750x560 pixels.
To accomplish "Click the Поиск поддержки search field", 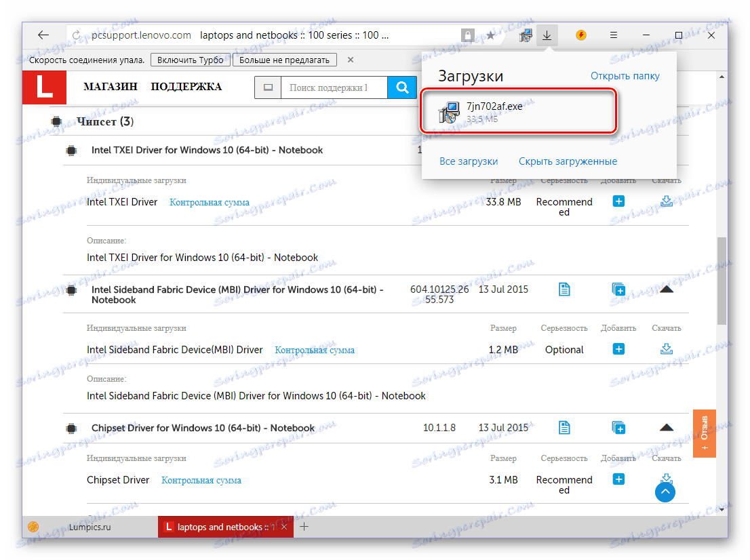I will pyautogui.click(x=334, y=87).
